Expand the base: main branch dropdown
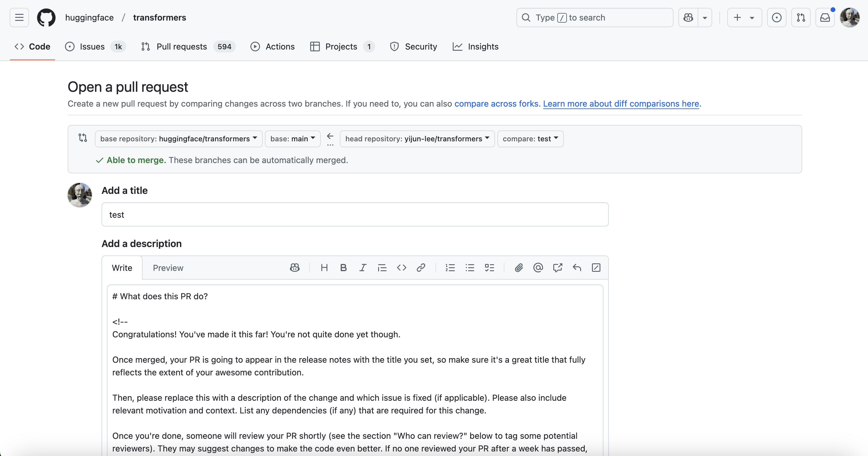868x456 pixels. [292, 139]
